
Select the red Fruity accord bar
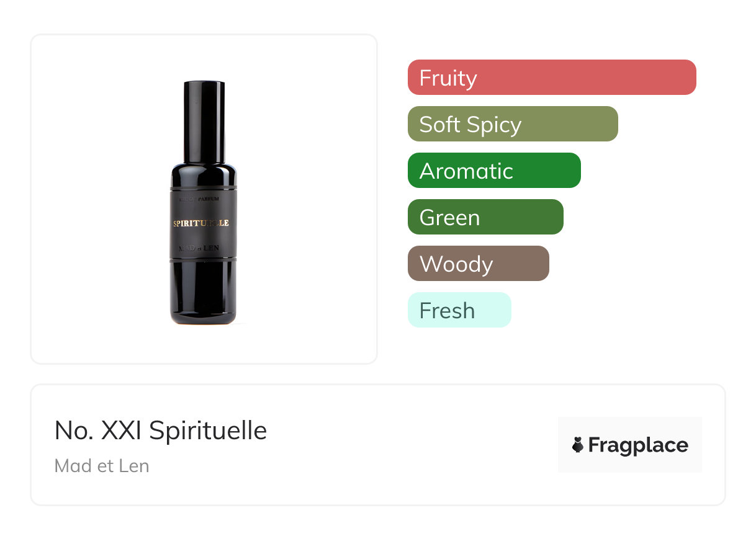pyautogui.click(x=551, y=78)
